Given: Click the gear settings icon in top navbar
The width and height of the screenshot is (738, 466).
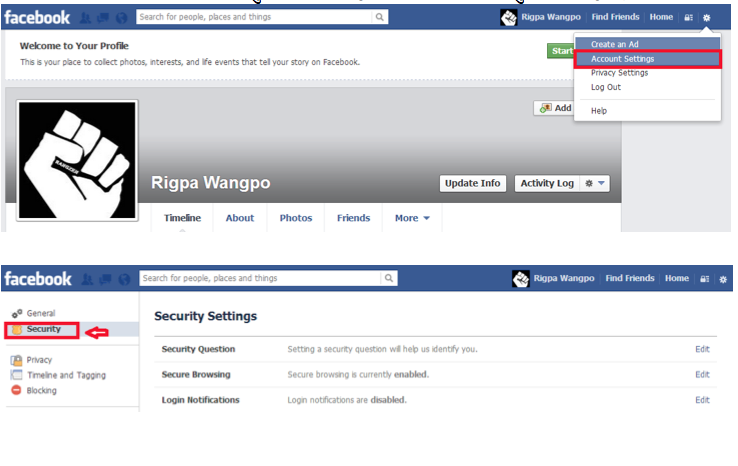Looking at the screenshot, I should [706, 18].
